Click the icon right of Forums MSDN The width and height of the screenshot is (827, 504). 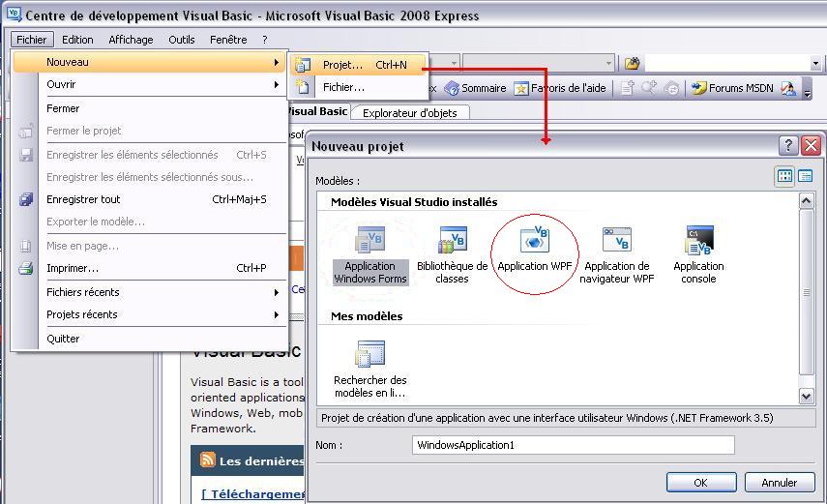tap(788, 88)
